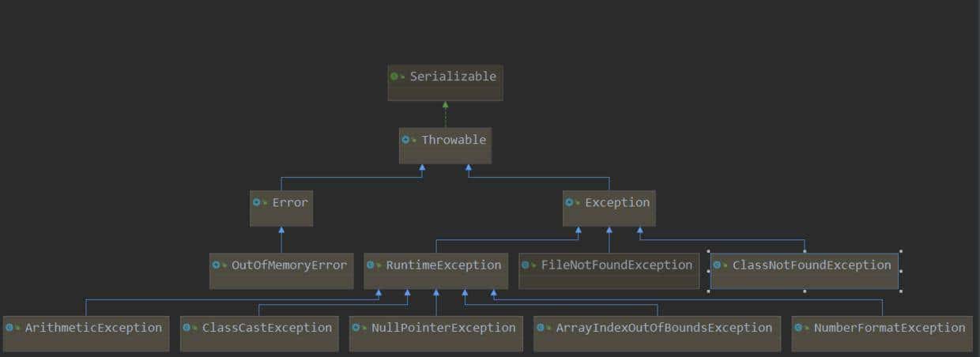Select the ArrayIndexOutOfBoundsException class node
The width and height of the screenshot is (980, 357).
[656, 333]
